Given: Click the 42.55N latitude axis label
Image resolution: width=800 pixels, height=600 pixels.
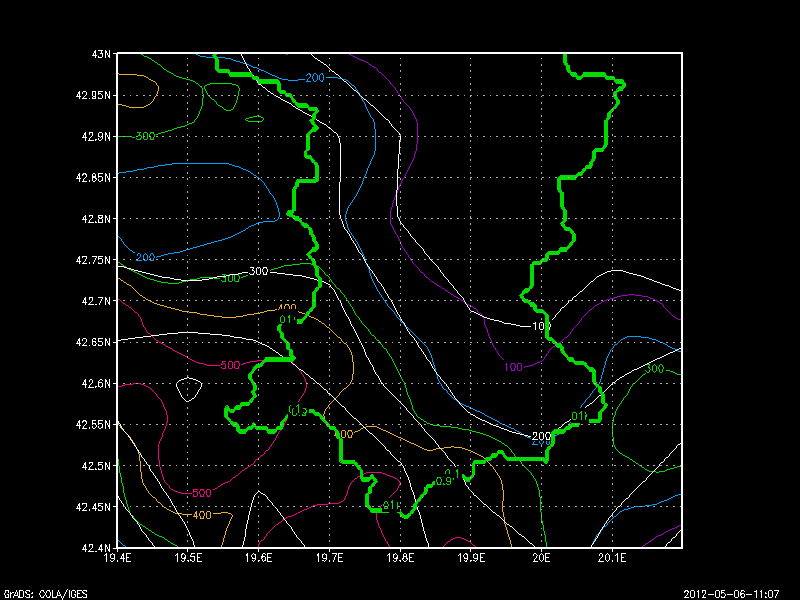Looking at the screenshot, I should point(93,424).
